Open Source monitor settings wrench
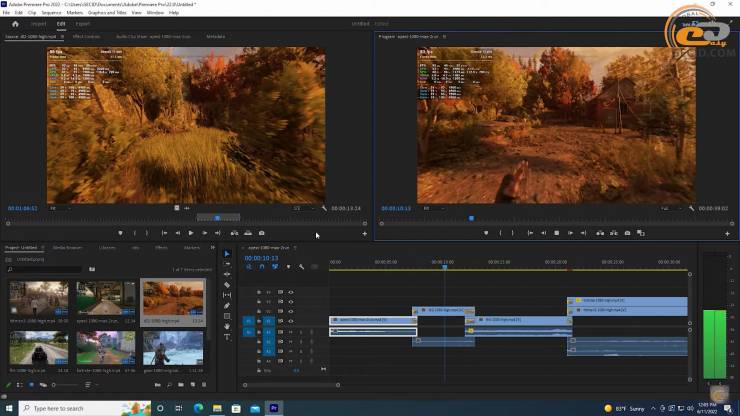 point(324,208)
